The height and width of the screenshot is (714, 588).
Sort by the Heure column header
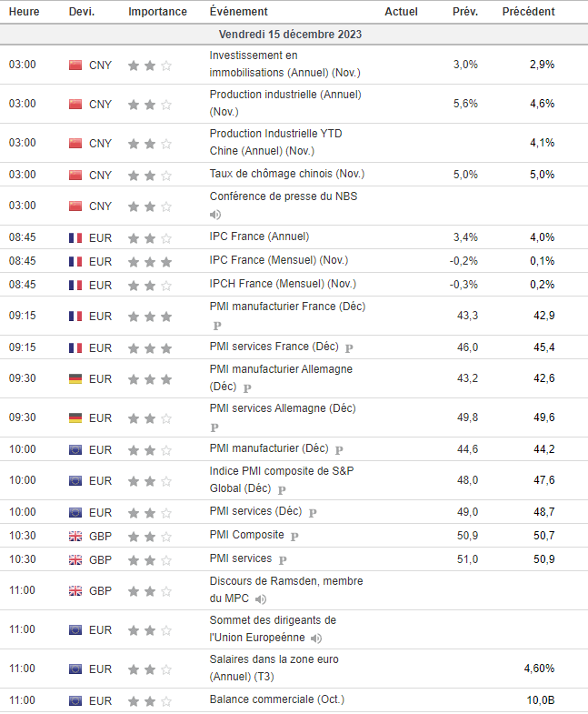tap(24, 12)
